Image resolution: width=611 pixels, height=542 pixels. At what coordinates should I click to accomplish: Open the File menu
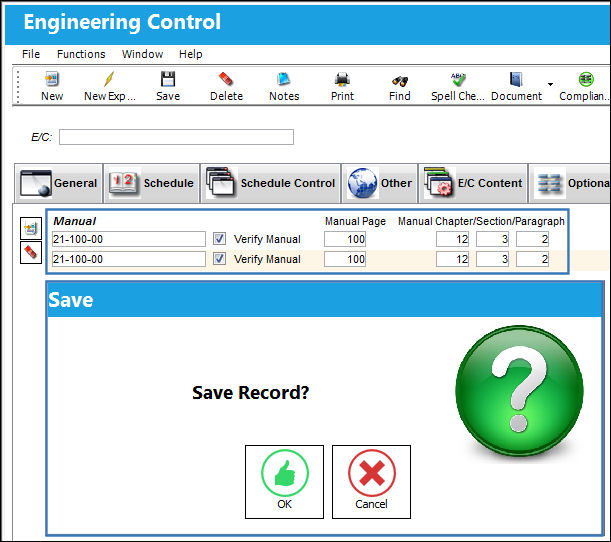pyautogui.click(x=31, y=54)
